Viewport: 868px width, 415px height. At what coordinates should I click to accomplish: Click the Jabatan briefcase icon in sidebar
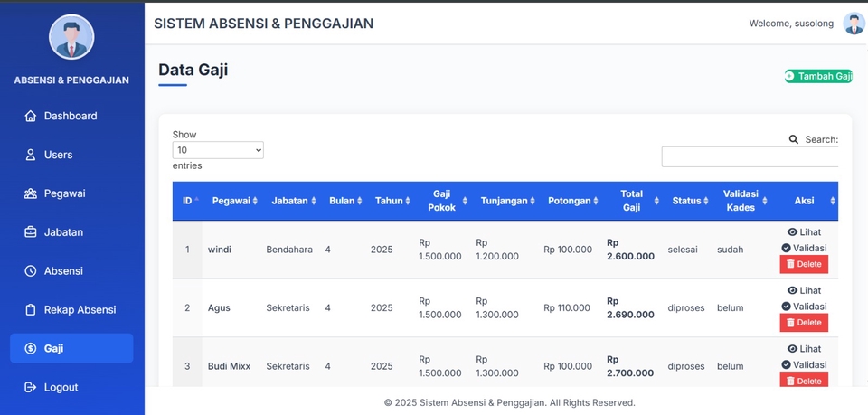[31, 232]
